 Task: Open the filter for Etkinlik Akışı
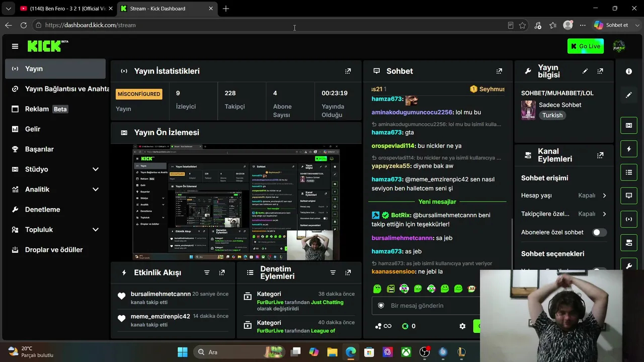click(207, 273)
